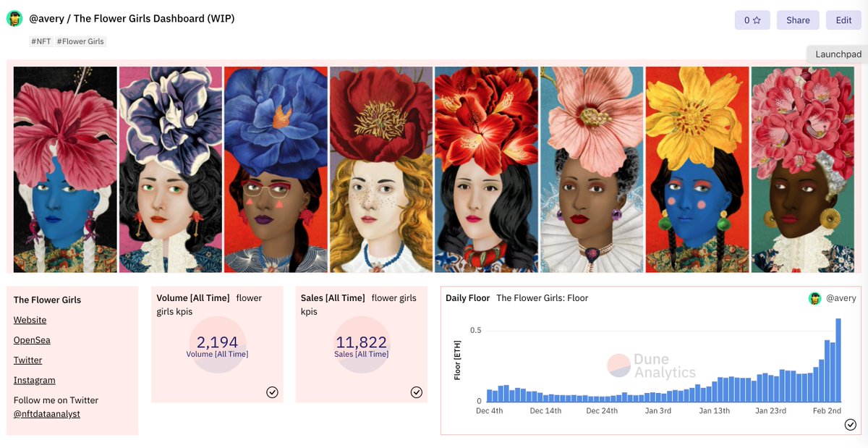868x448 pixels.
Task: Open the Instagram link
Action: 34,379
